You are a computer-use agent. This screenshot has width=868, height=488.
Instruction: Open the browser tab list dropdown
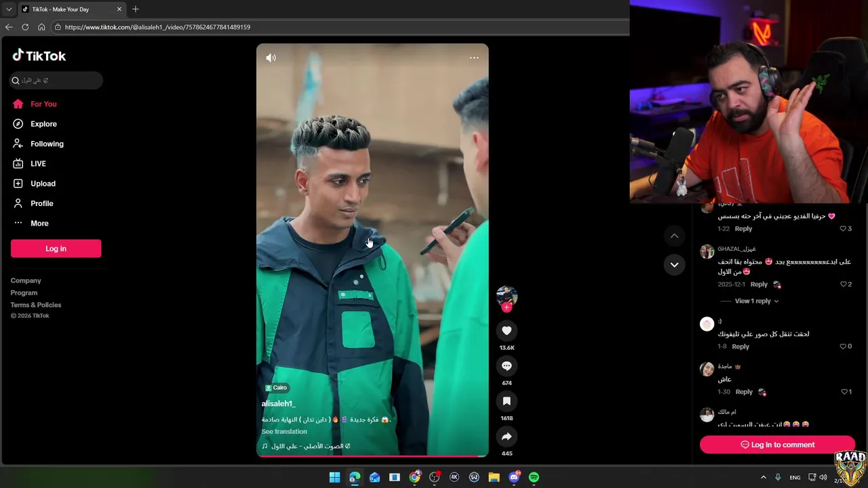9,9
